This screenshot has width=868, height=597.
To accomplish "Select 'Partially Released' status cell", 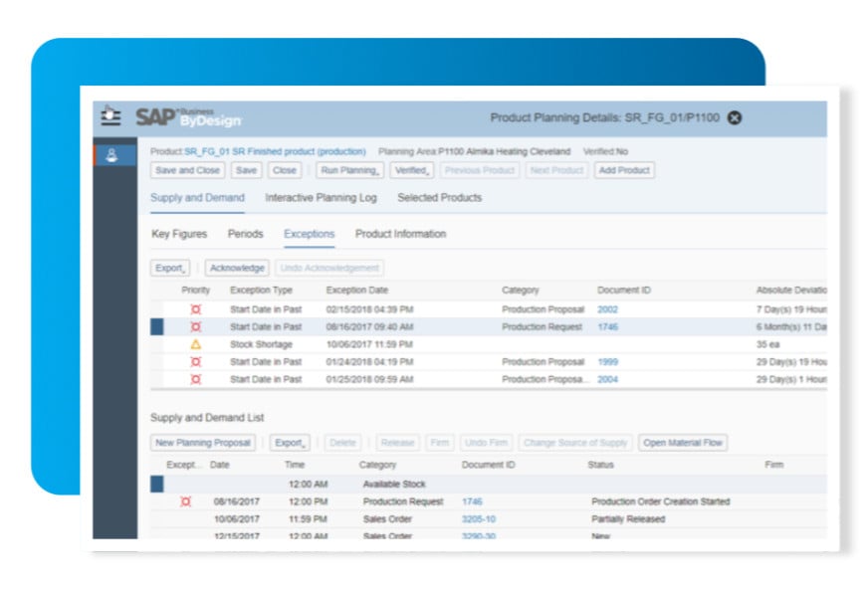I will coord(628,519).
